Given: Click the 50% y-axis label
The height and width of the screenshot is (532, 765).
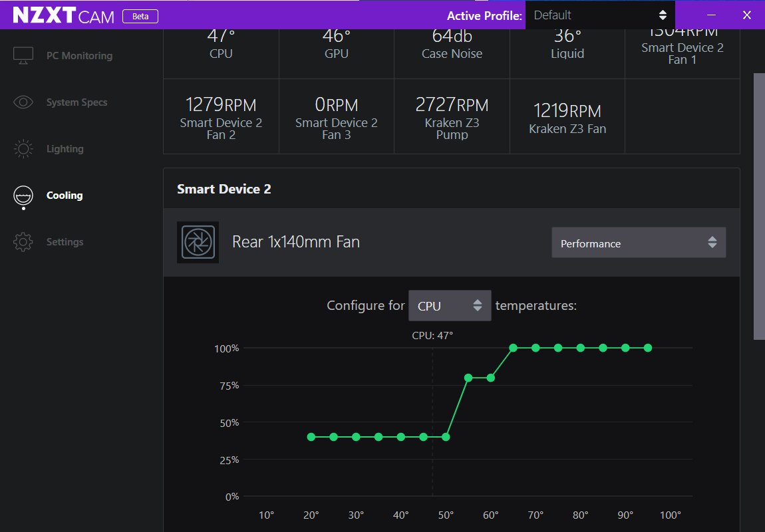Looking at the screenshot, I should point(229,422).
